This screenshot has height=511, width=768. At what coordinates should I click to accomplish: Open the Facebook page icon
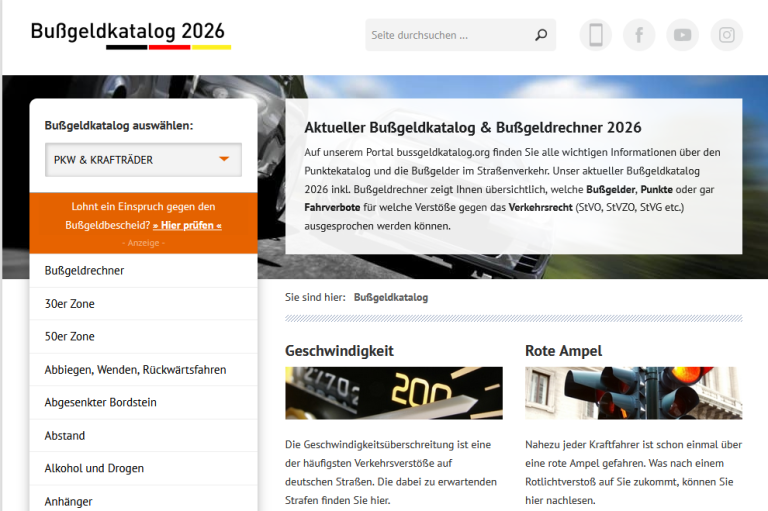[x=639, y=35]
